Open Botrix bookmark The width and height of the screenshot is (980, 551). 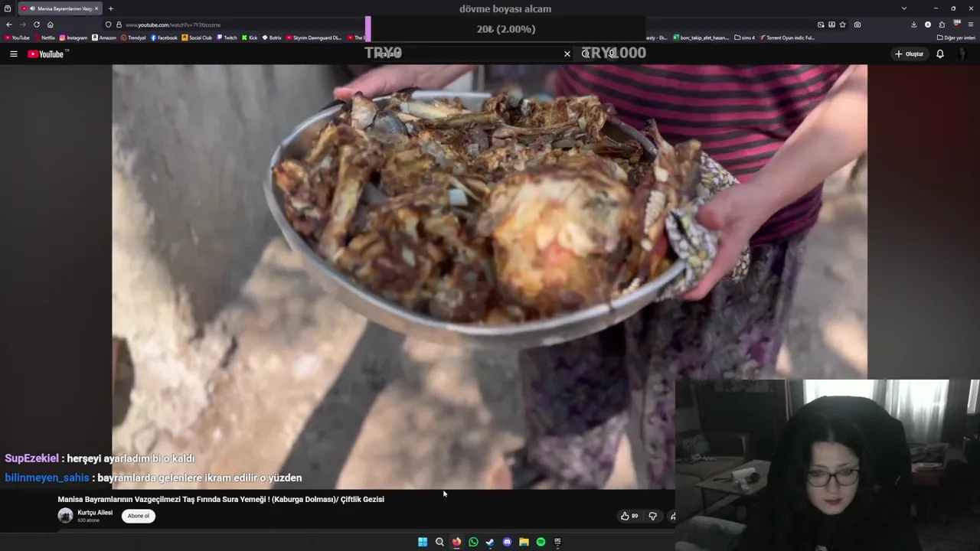(272, 37)
